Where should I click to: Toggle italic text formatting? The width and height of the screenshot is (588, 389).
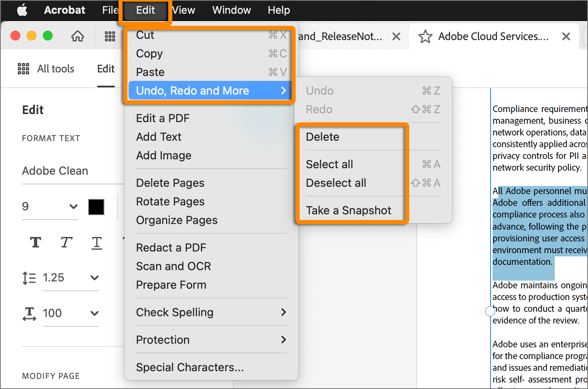tap(66, 242)
